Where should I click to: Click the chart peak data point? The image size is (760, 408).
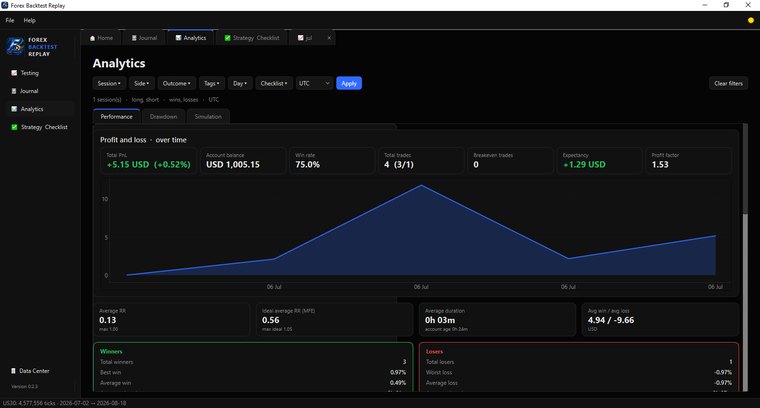click(x=421, y=185)
